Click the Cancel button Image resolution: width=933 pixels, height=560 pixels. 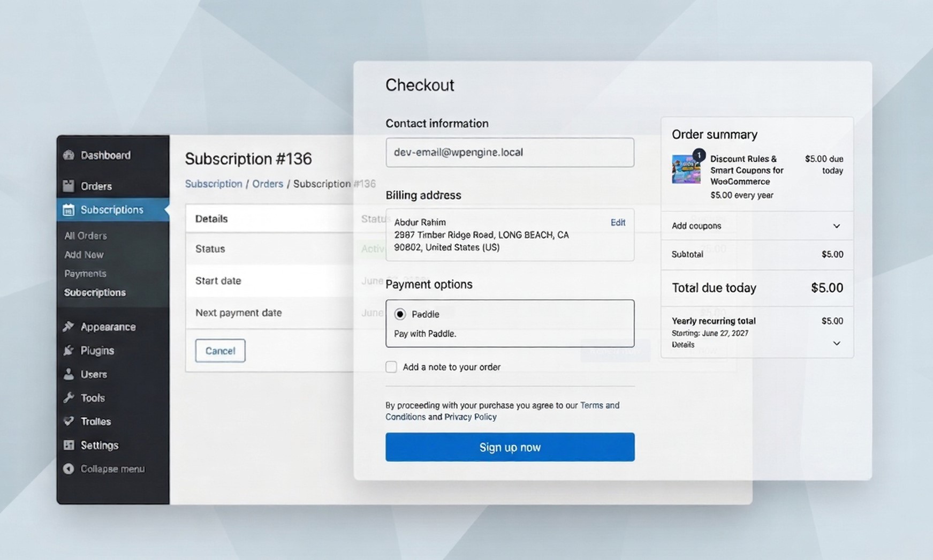point(220,351)
